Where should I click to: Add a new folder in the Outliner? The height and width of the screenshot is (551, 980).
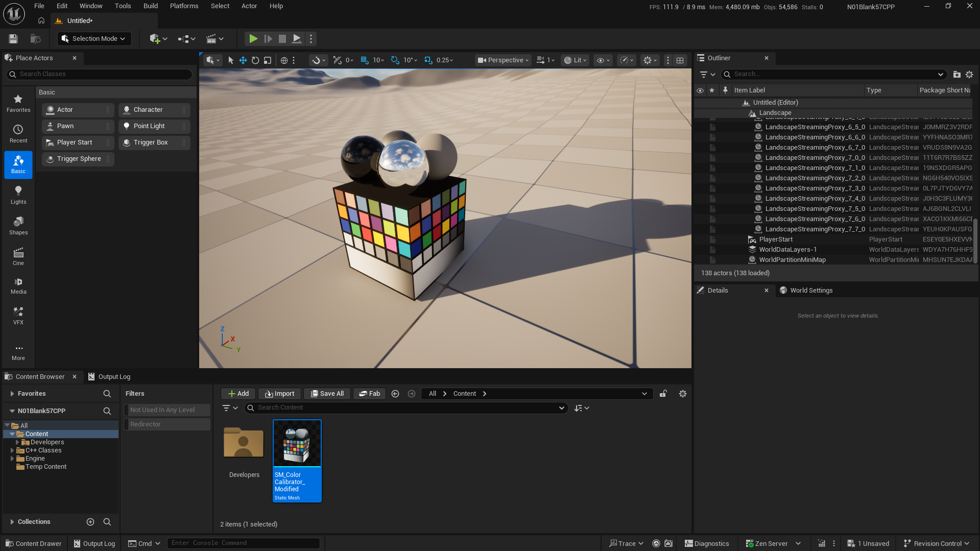pos(957,75)
